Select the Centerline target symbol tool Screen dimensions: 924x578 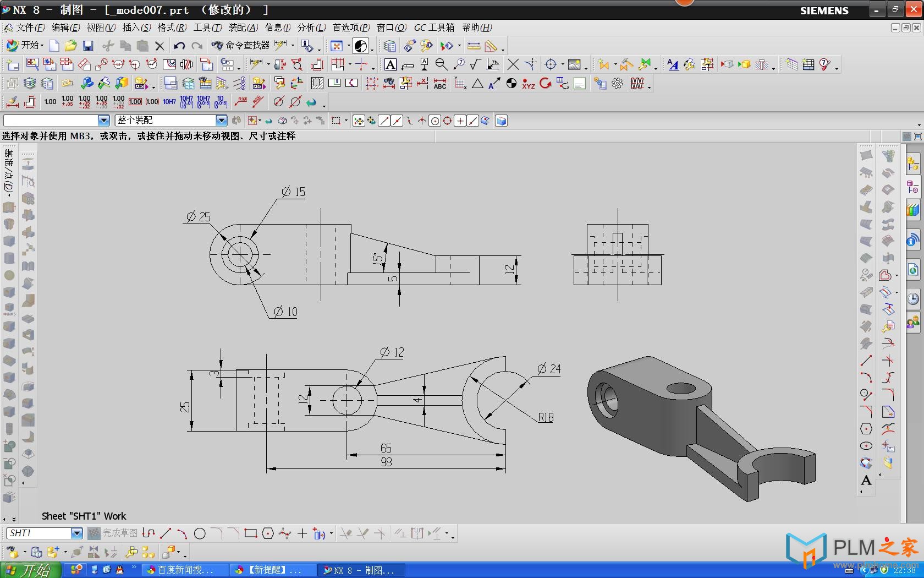point(551,64)
